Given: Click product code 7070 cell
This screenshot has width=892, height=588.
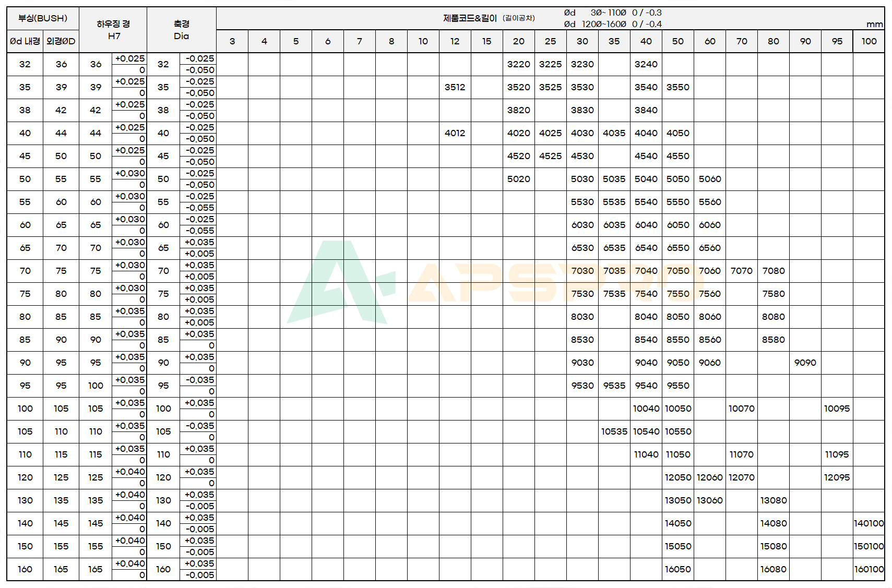Looking at the screenshot, I should pyautogui.click(x=741, y=271).
